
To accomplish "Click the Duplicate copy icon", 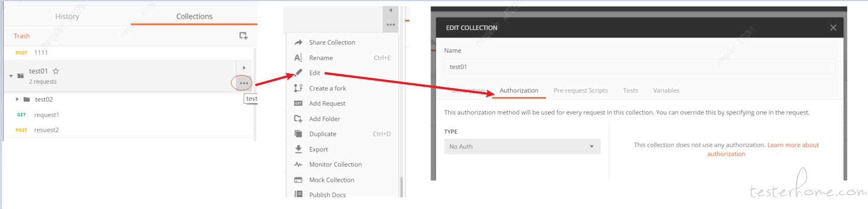I will pos(299,134).
